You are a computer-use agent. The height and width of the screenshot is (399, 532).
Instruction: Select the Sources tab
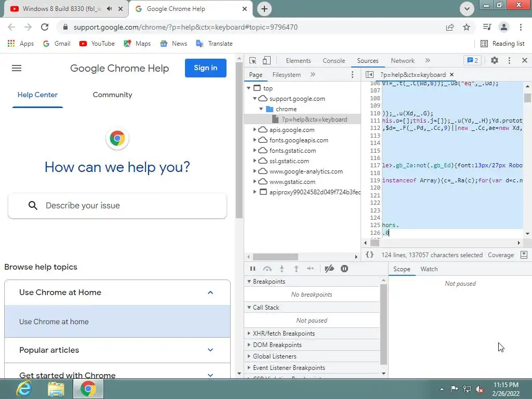click(367, 60)
